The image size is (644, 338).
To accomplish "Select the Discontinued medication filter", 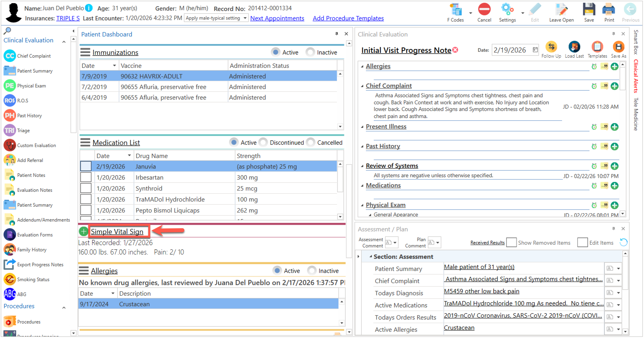I will pyautogui.click(x=263, y=143).
